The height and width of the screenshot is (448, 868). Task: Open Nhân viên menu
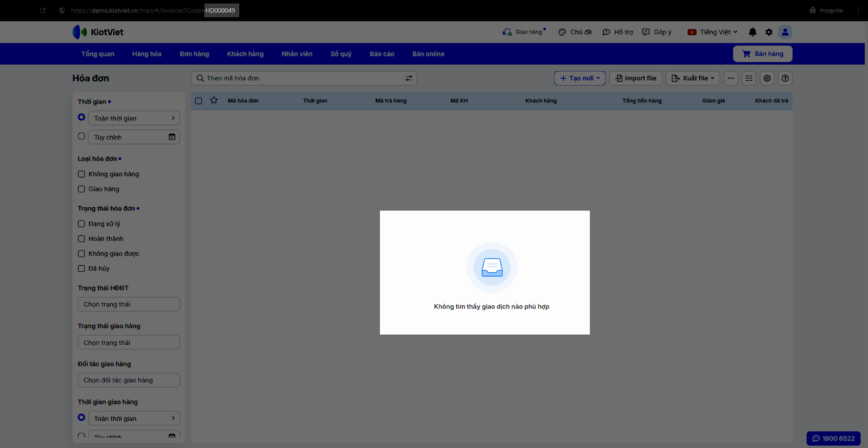(x=297, y=54)
